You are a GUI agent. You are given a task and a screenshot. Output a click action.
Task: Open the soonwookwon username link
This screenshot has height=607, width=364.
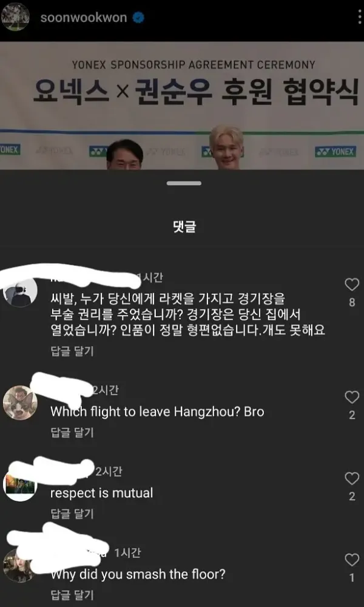click(84, 18)
